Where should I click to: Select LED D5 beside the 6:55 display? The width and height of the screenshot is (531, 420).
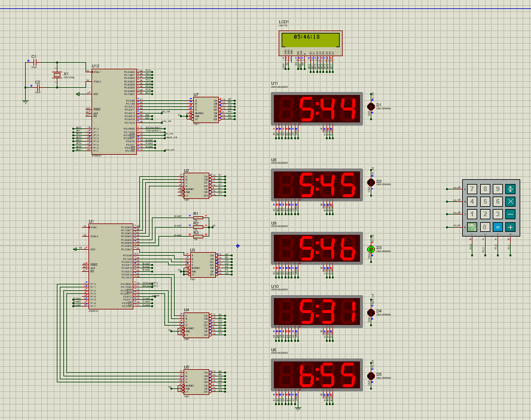(371, 376)
